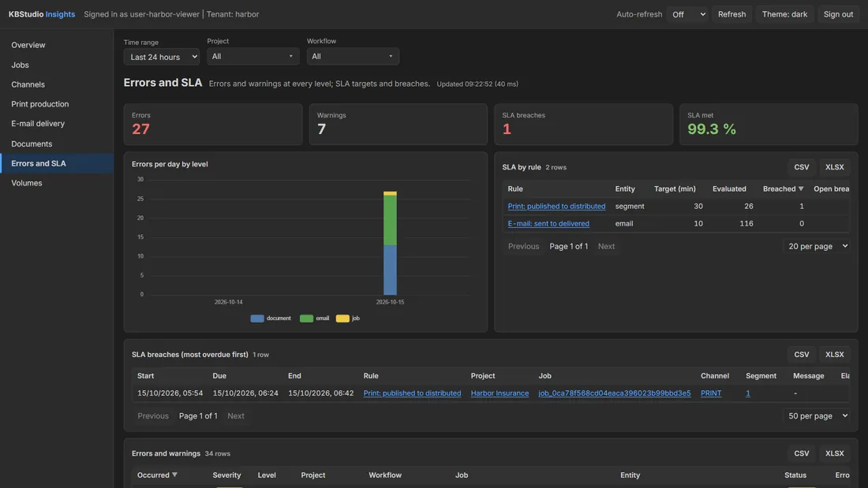This screenshot has height=488, width=868.
Task: Click Next in SLA by rule pagination
Action: click(x=606, y=246)
